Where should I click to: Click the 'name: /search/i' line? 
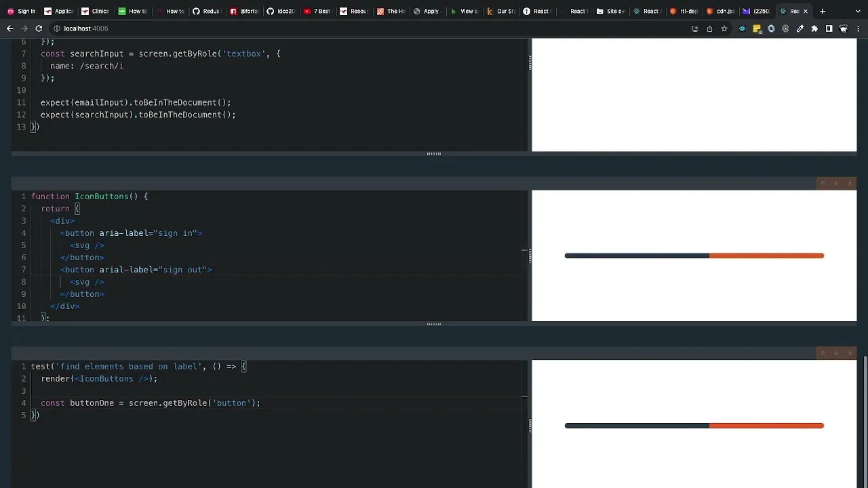87,66
